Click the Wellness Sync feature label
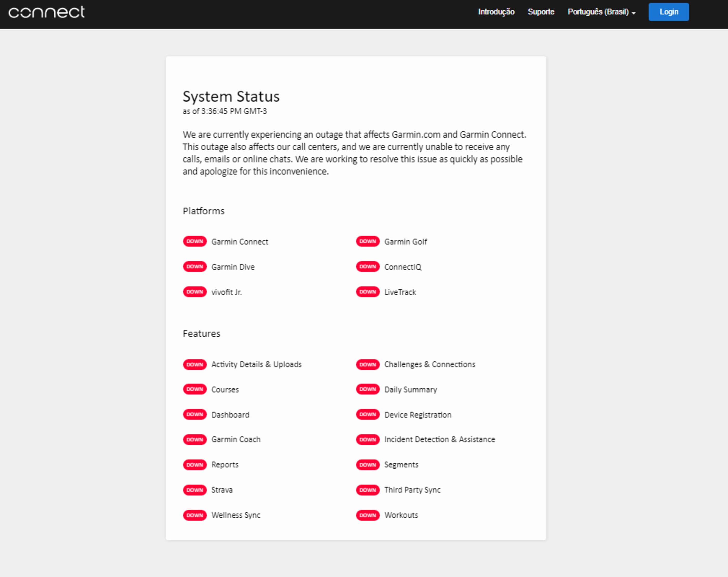Viewport: 728px width, 577px height. (236, 515)
